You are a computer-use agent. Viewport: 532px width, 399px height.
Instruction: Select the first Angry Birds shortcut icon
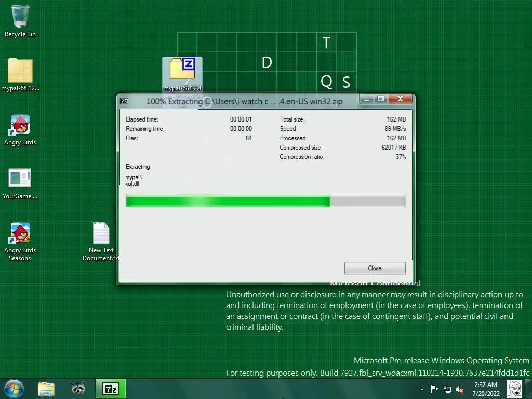click(20, 129)
